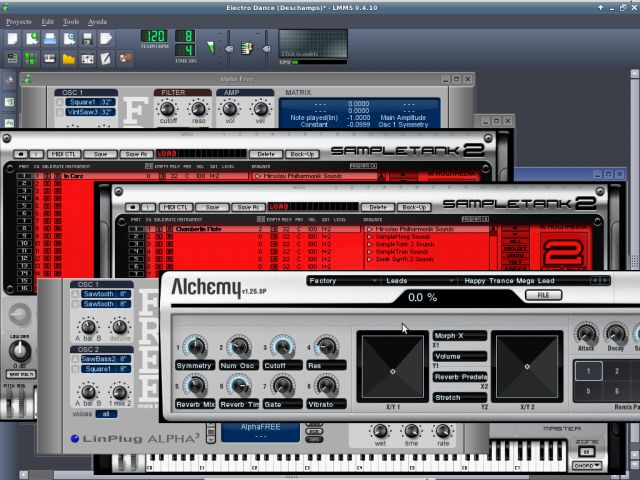This screenshot has height=480, width=640.
Task: Open the Tools menu
Action: point(71,22)
